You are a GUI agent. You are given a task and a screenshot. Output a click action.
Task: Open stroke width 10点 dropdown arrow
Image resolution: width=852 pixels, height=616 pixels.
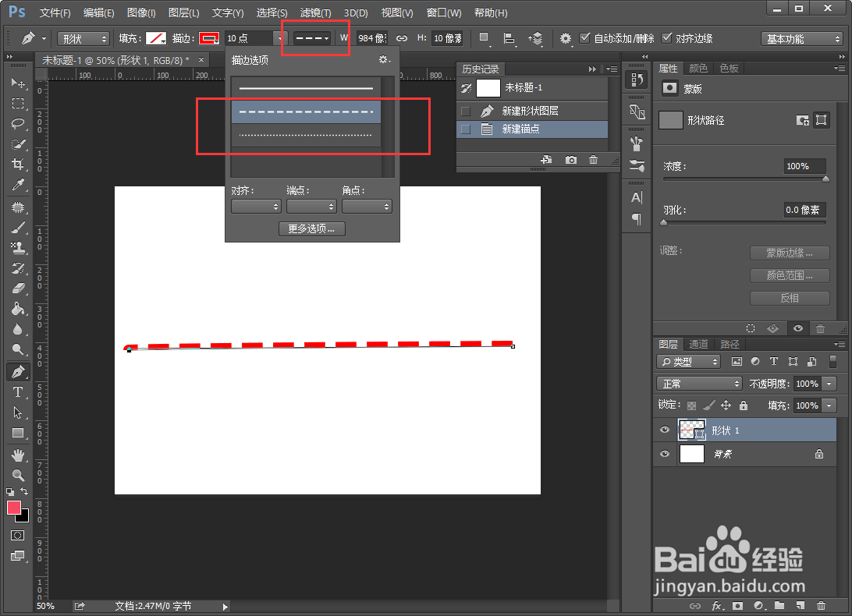click(x=280, y=38)
